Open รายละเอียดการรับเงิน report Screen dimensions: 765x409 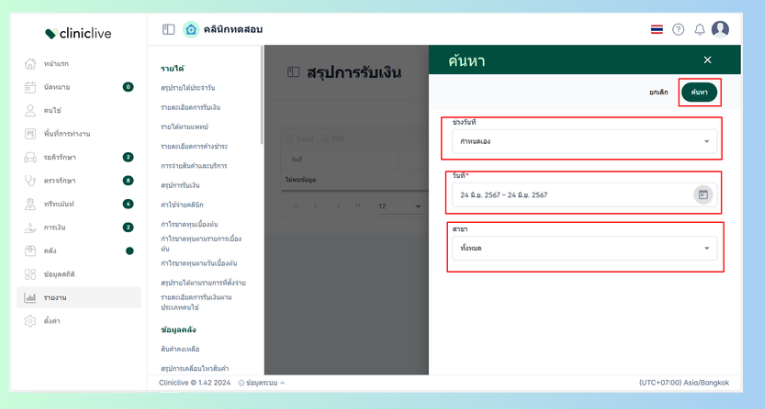pyautogui.click(x=190, y=107)
